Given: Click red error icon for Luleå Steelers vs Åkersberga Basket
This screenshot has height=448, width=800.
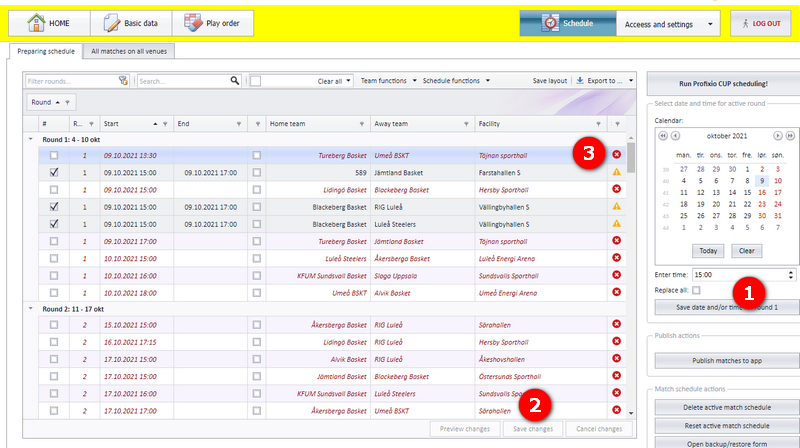Looking at the screenshot, I should [x=616, y=258].
